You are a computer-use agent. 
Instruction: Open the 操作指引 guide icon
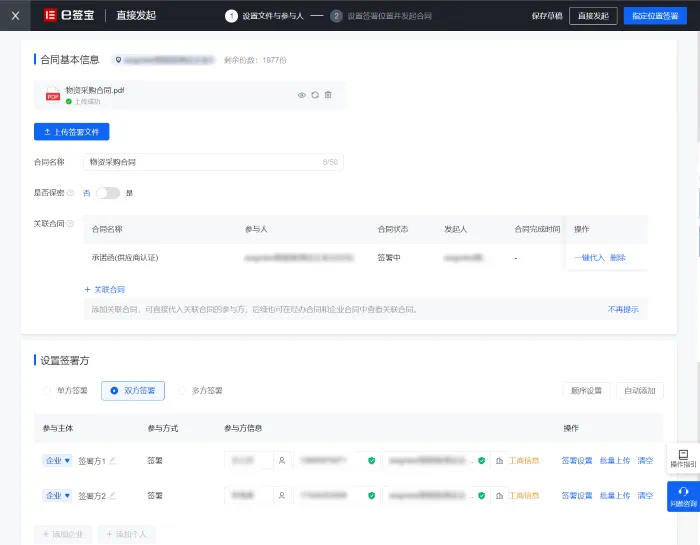click(683, 458)
